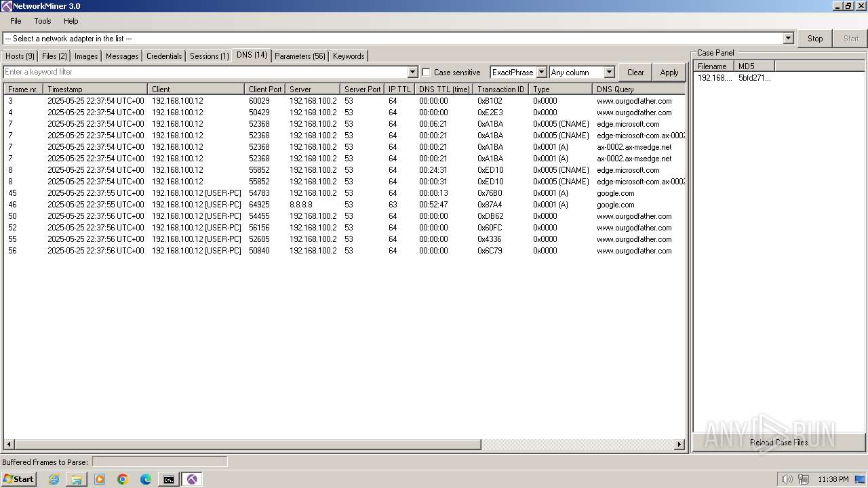This screenshot has width=868, height=488.
Task: Launch the media player taskbar icon
Action: [100, 479]
